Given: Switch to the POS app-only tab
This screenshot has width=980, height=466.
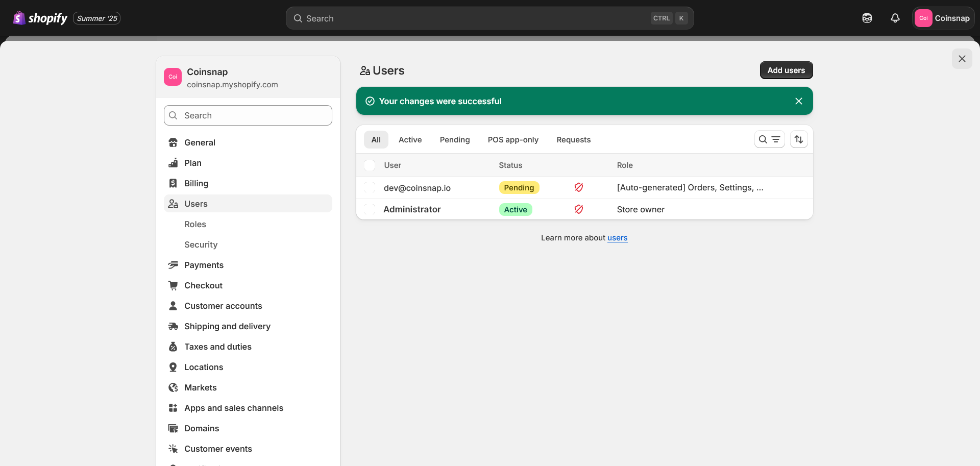Looking at the screenshot, I should click(512, 140).
